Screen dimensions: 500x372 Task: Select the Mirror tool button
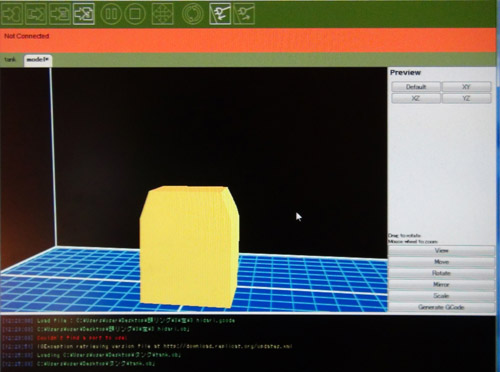441,285
